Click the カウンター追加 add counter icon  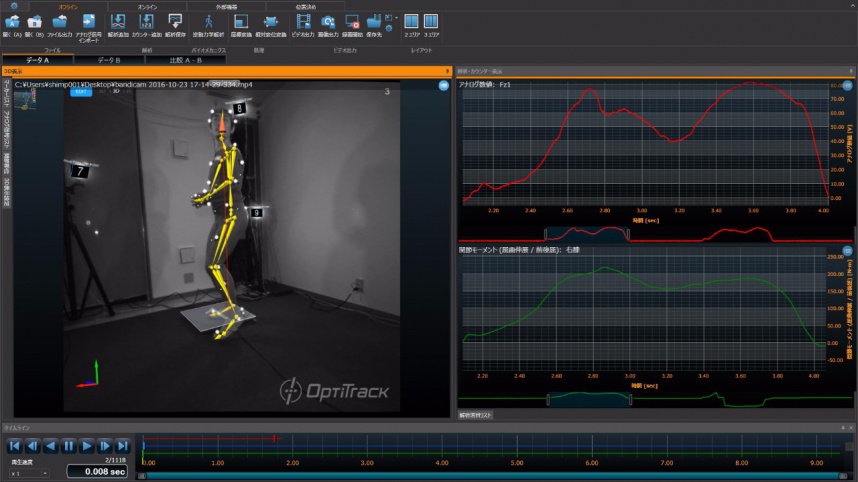[x=146, y=24]
